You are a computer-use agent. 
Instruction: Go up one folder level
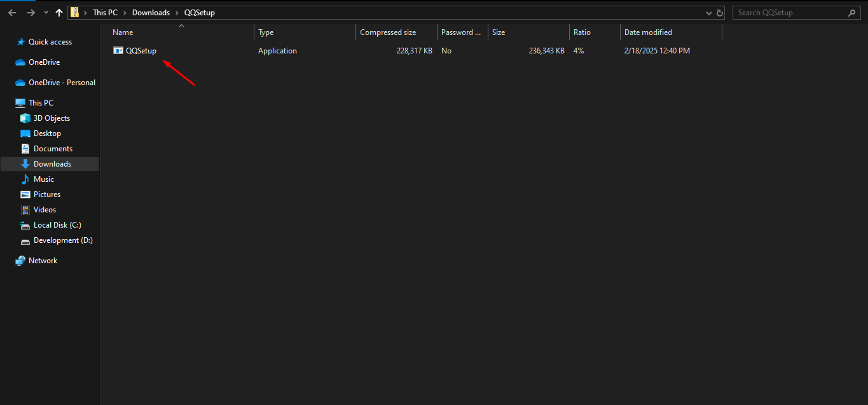59,13
